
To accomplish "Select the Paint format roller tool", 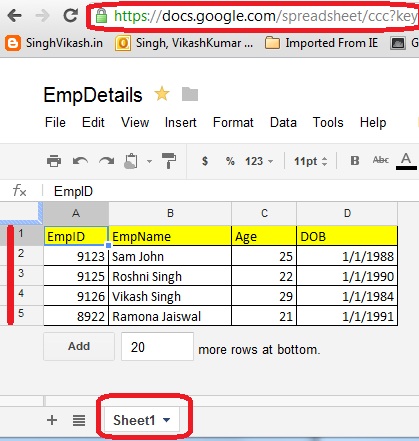I will 169,161.
